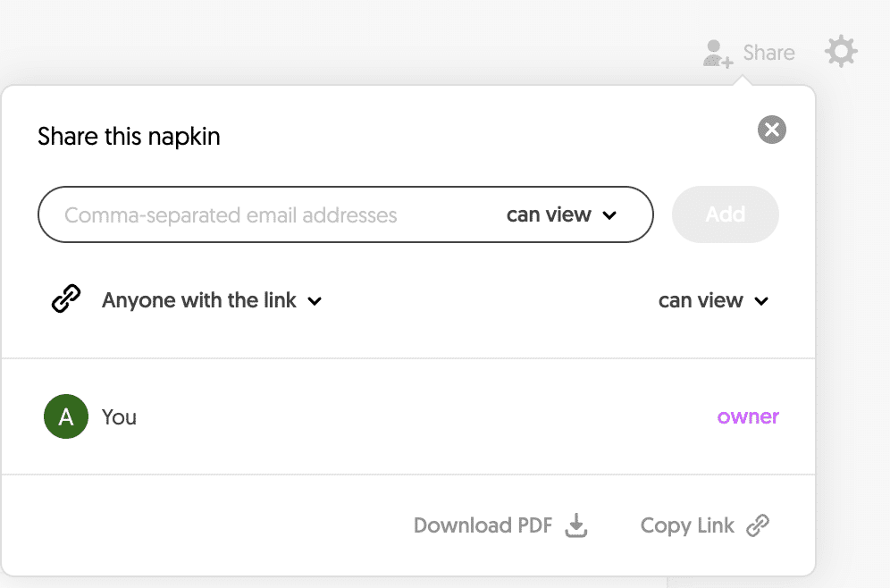Expand the 'Anyone with the link' dropdown
Viewport: 890px width, 588px height.
(211, 301)
